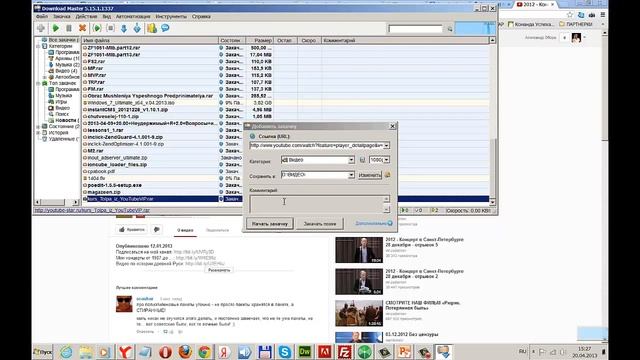Viewport: 640px width, 360px height.
Task: Click the Имя файла column header
Action: click(150, 40)
